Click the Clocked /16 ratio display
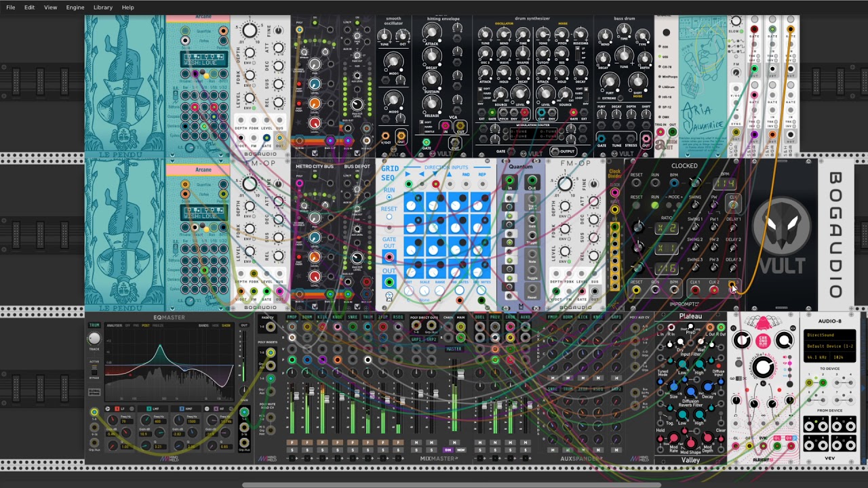This screenshot has height=488, width=868. pyautogui.click(x=666, y=268)
